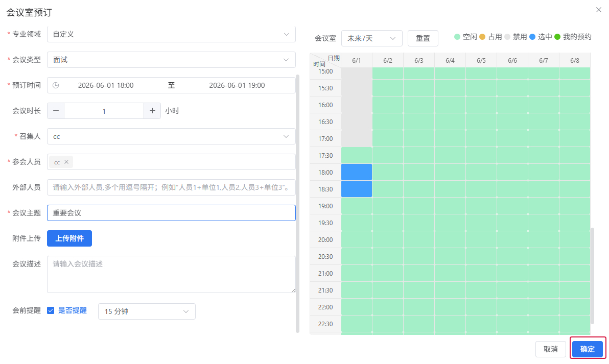Remove cc tag from 参会人员
Viewport: 609px width, 364px height.
tap(66, 162)
